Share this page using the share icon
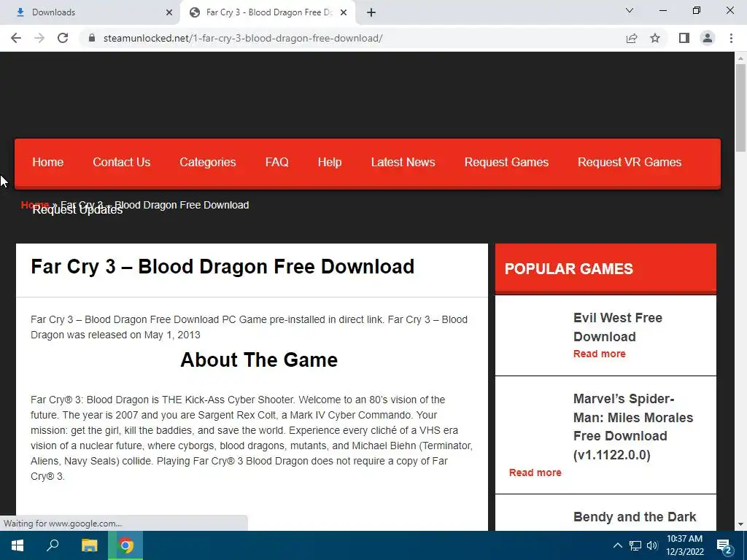Screen dimensions: 747x560 tap(632, 38)
